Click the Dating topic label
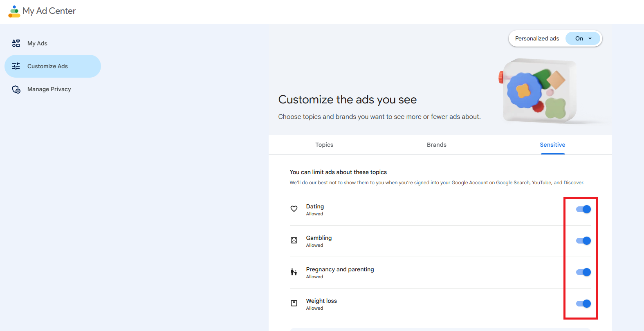 point(315,206)
